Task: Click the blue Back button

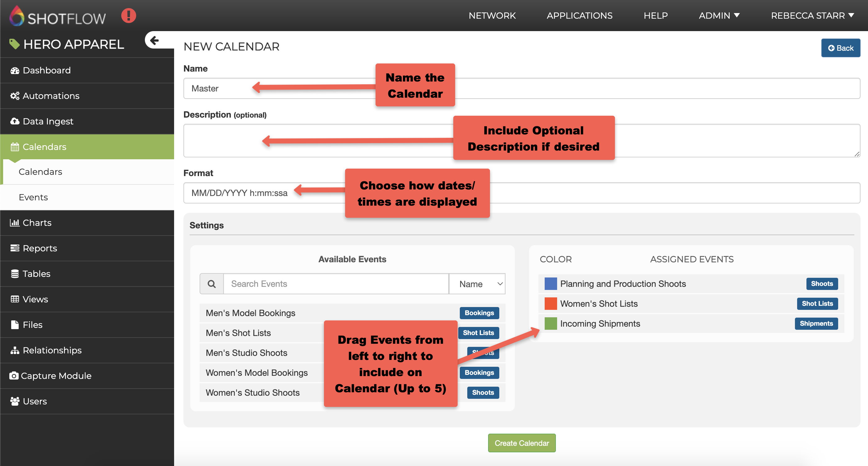Action: pos(840,48)
